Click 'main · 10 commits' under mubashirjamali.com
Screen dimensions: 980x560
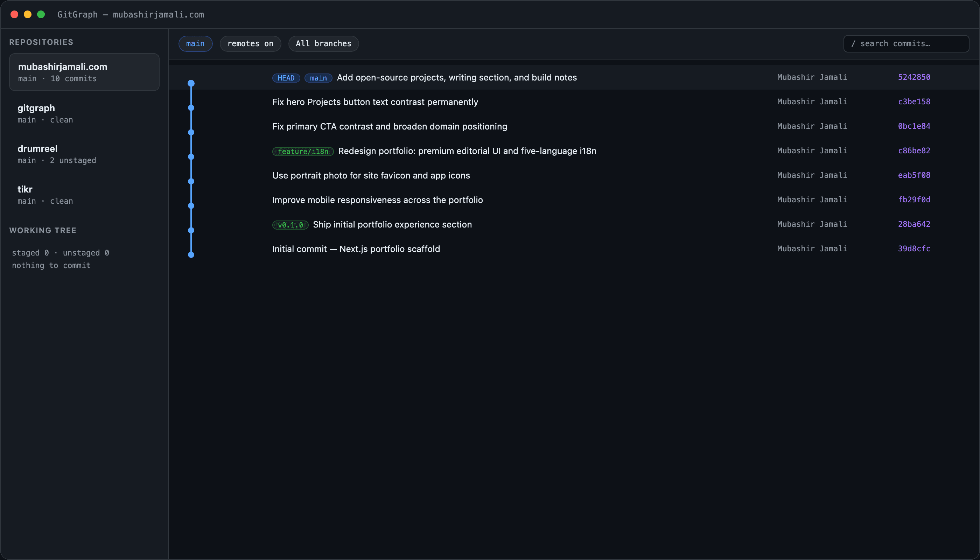[x=57, y=78]
